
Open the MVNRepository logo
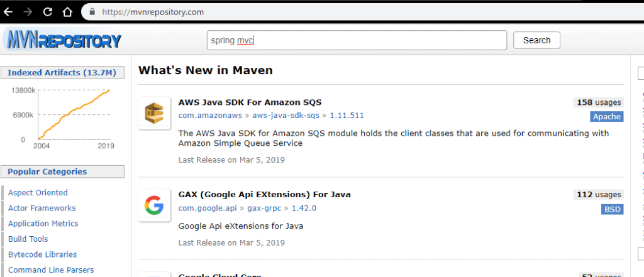(63, 40)
